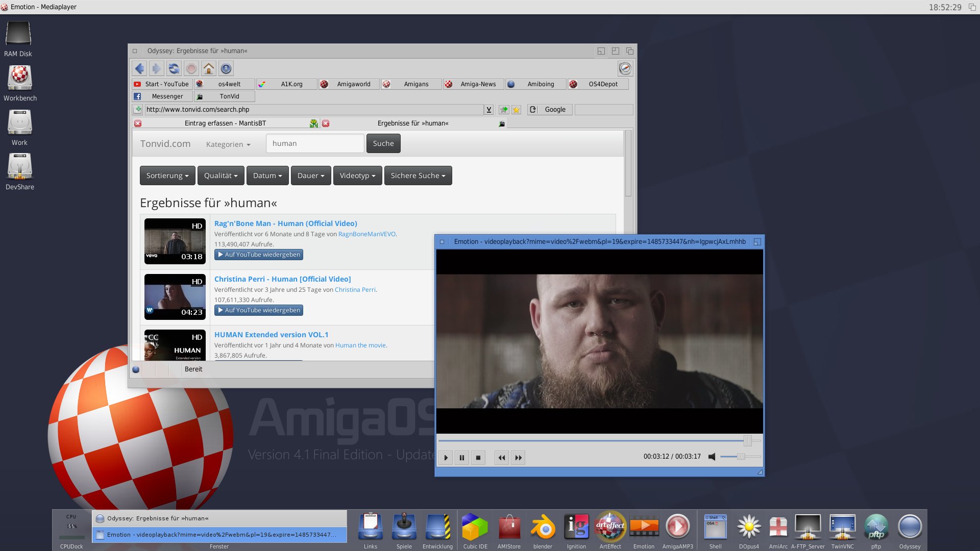Screen dimensions: 980x551
Task: Open the Christina Perri - Human video link
Action: pyautogui.click(x=282, y=279)
